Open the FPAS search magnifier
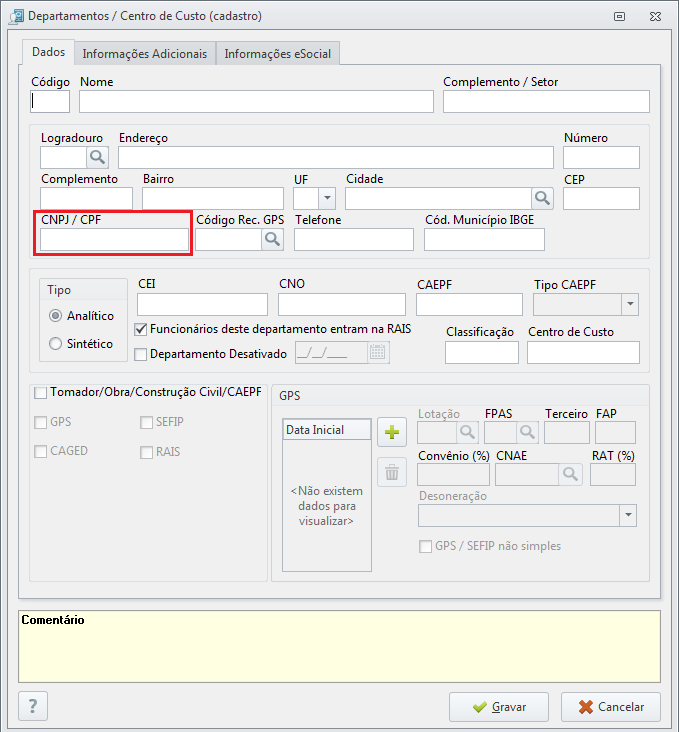The width and height of the screenshot is (679, 732). [x=527, y=432]
